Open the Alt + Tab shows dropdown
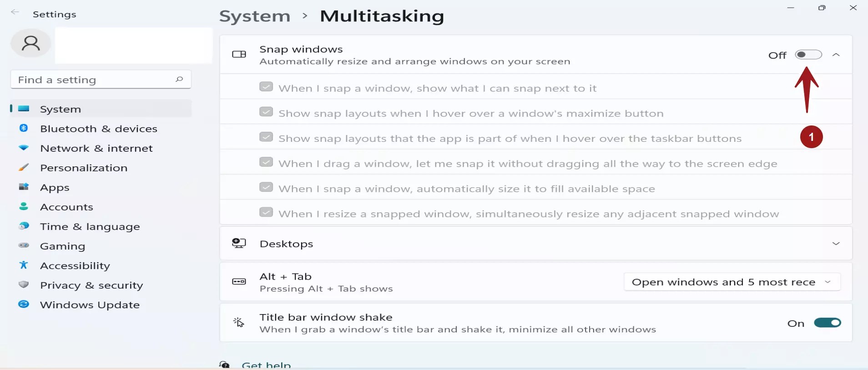868x370 pixels. pyautogui.click(x=732, y=282)
